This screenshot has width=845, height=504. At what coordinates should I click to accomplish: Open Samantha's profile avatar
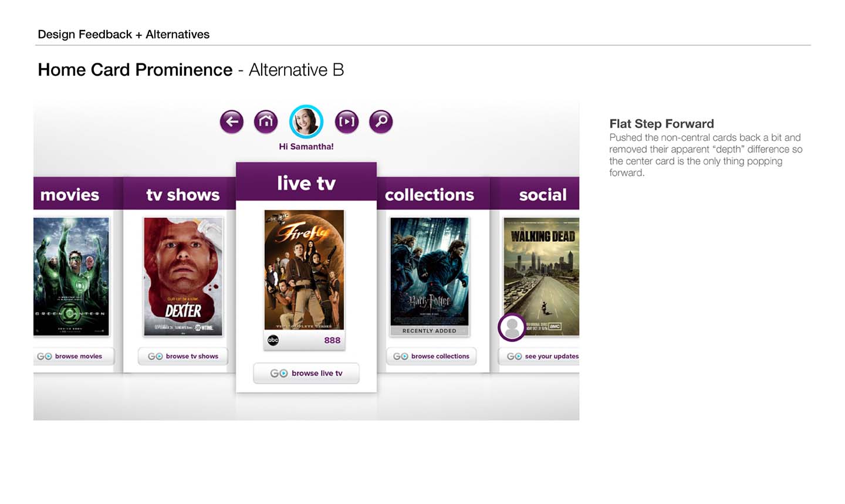(x=306, y=121)
